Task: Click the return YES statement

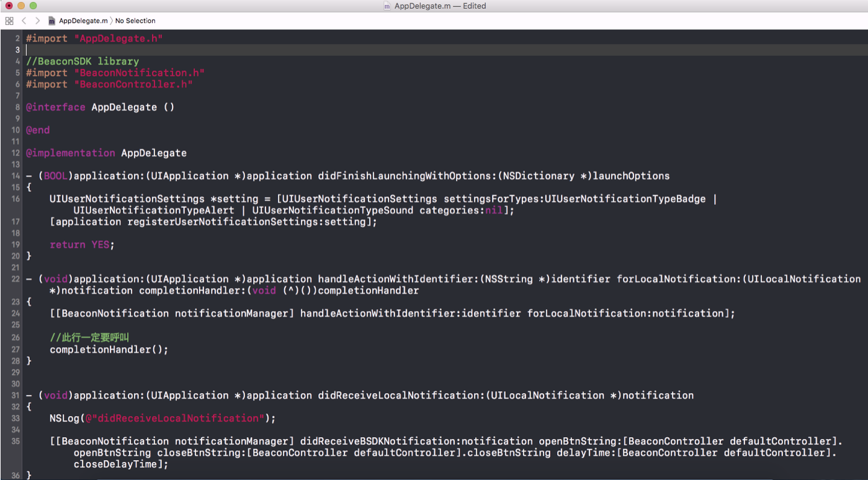Action: click(82, 245)
